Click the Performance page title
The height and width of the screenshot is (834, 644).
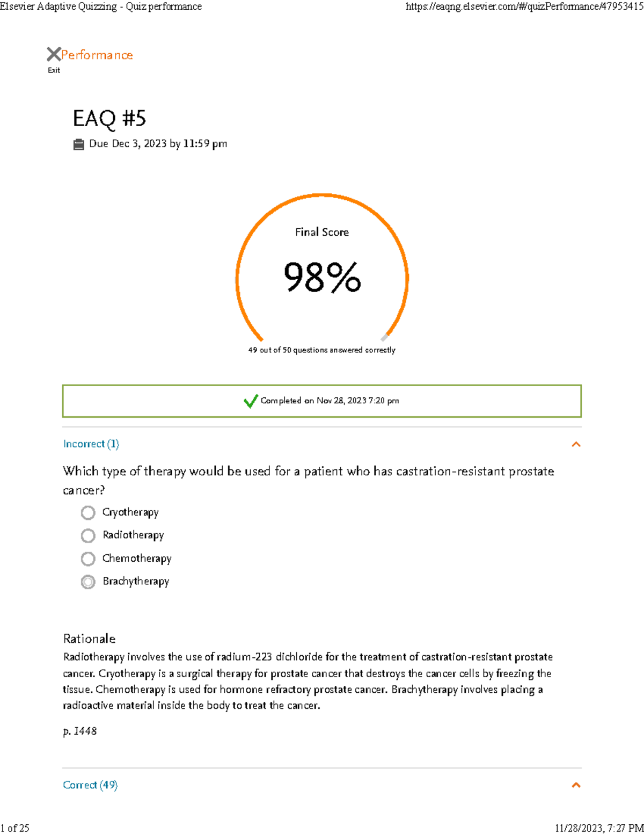pyautogui.click(x=97, y=54)
